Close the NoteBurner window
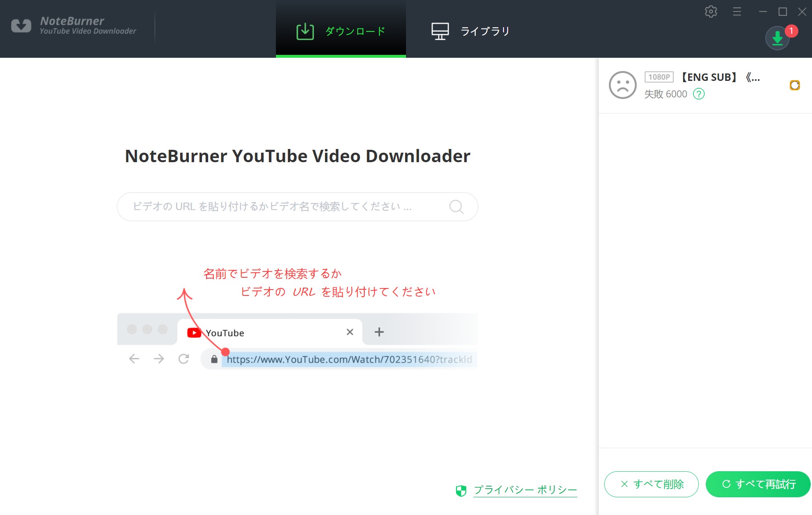 click(802, 12)
